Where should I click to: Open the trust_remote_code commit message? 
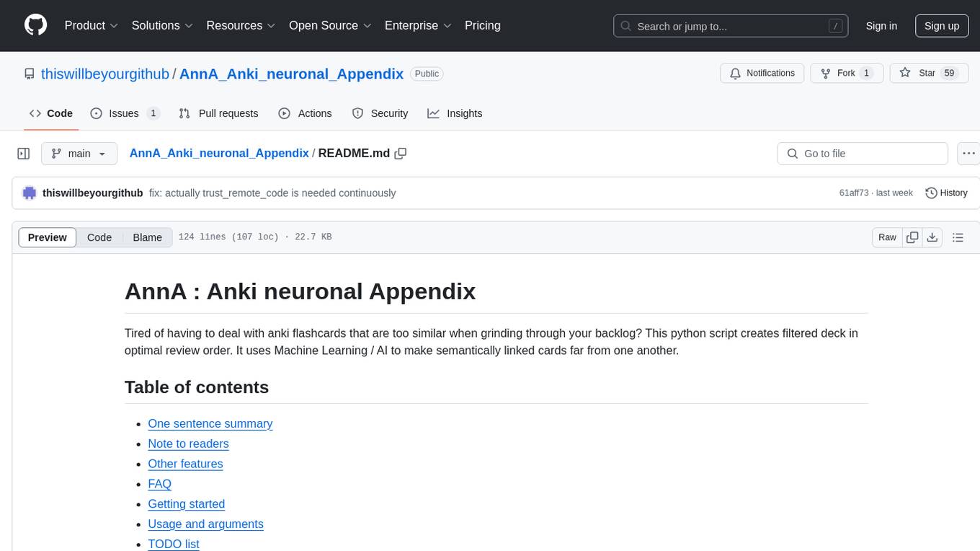pos(272,193)
